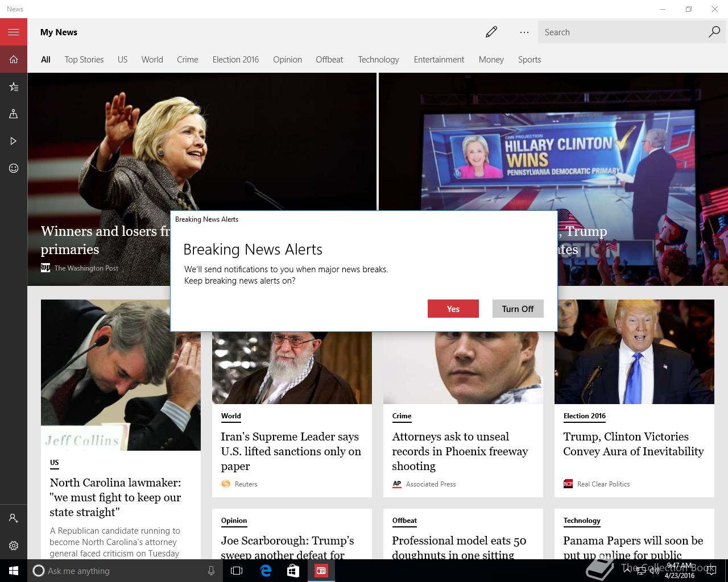Viewport: 728px width, 582px height.
Task: Click the Election 2016 card label
Action: [x=585, y=416]
